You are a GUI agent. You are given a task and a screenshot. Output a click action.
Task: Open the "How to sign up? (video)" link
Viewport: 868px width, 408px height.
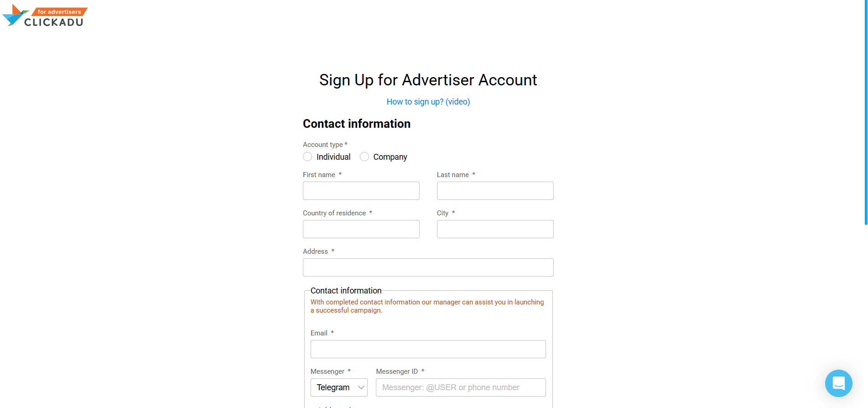click(428, 102)
